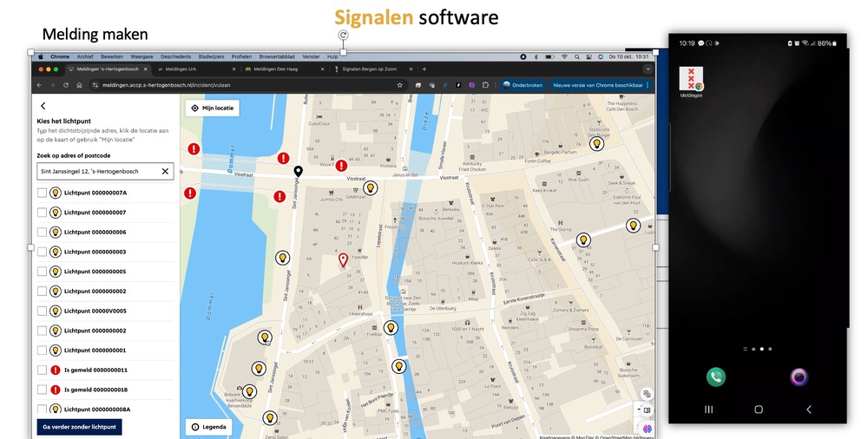Check the Lichtpunt 0000000003 checkbox

point(42,252)
